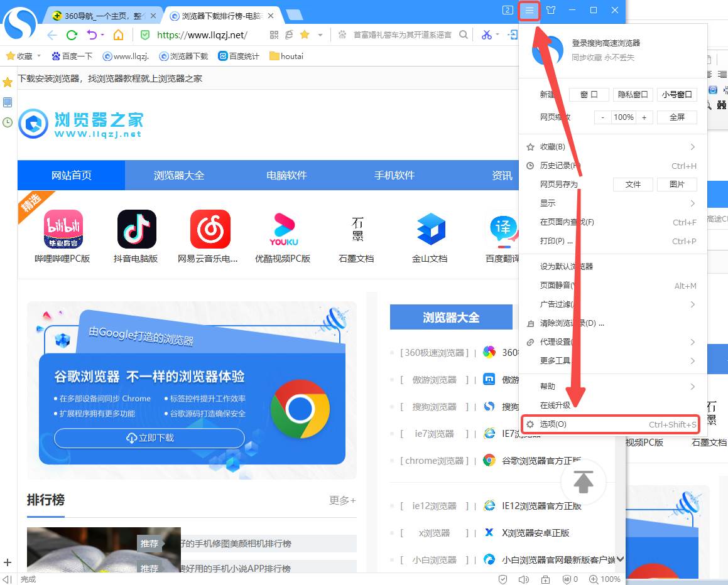Click the status bar shield icon
The image size is (728, 585).
click(x=503, y=579)
